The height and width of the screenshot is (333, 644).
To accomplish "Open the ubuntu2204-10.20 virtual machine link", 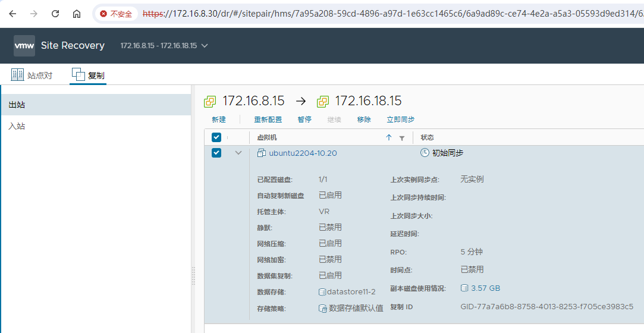I will pyautogui.click(x=303, y=153).
